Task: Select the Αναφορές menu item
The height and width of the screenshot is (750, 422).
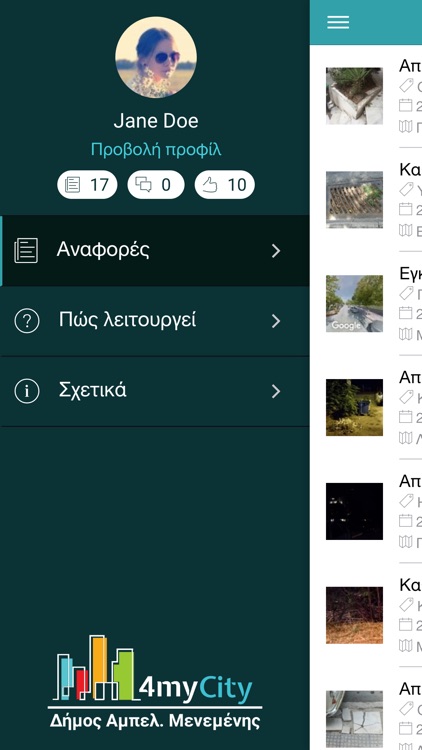Action: 155,251
